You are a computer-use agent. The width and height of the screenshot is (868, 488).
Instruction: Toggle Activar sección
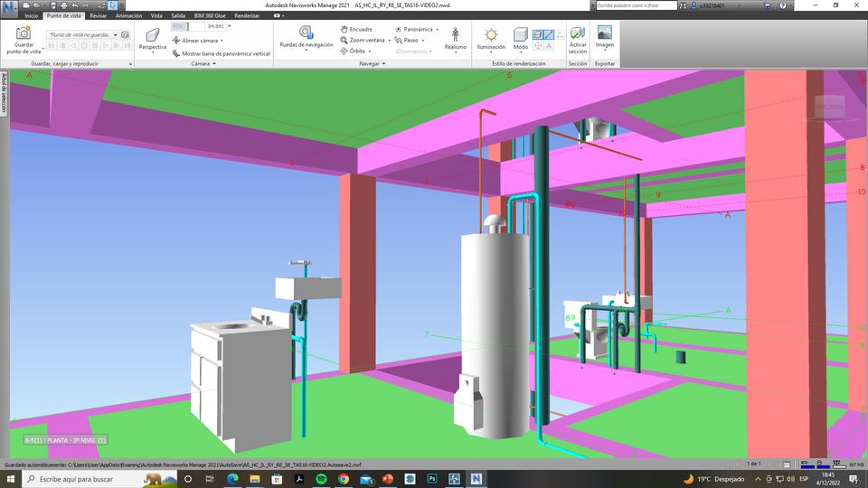click(x=577, y=33)
